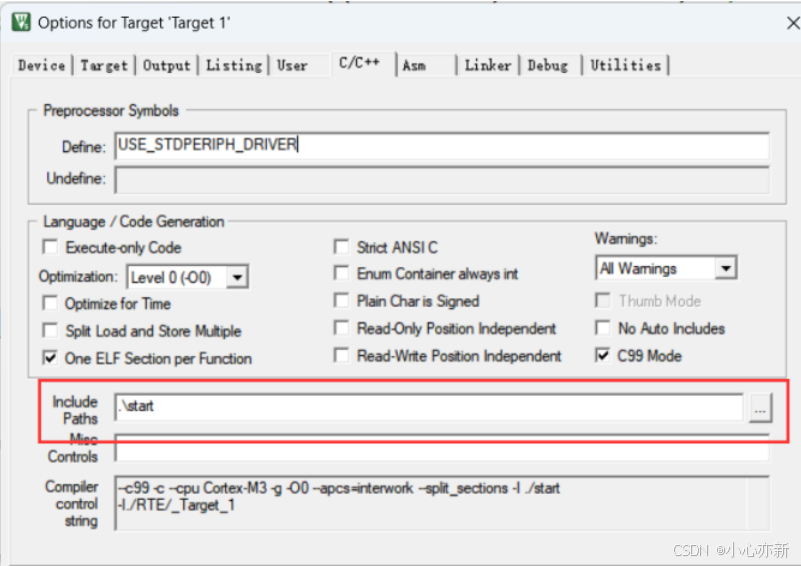Viewport: 801px width, 566px height.
Task: Open Include Paths browse button
Action: click(760, 408)
